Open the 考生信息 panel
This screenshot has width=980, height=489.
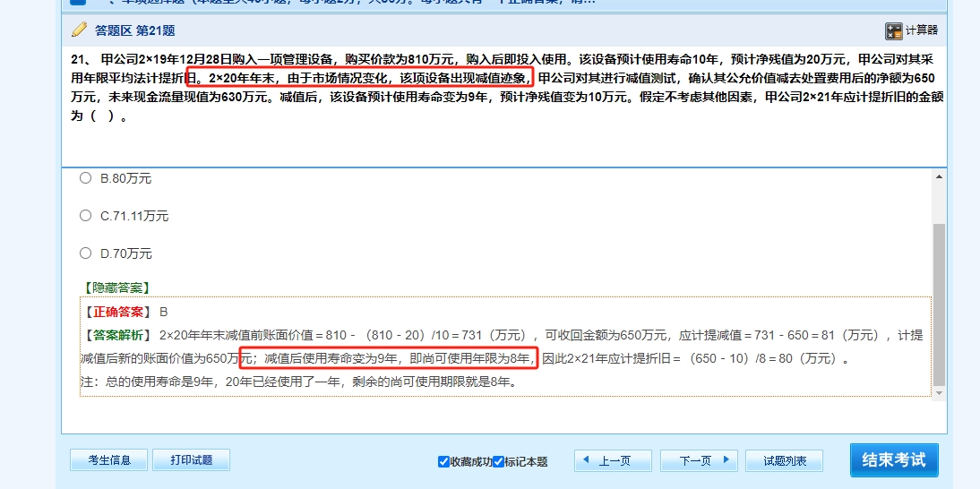tap(109, 460)
